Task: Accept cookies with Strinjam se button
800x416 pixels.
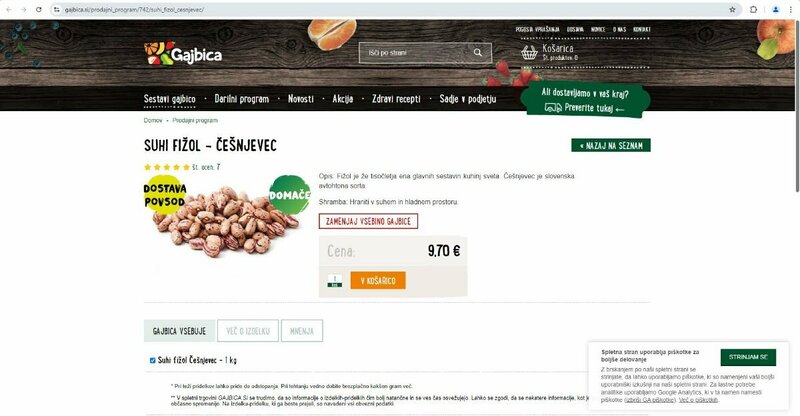Action: [748, 357]
